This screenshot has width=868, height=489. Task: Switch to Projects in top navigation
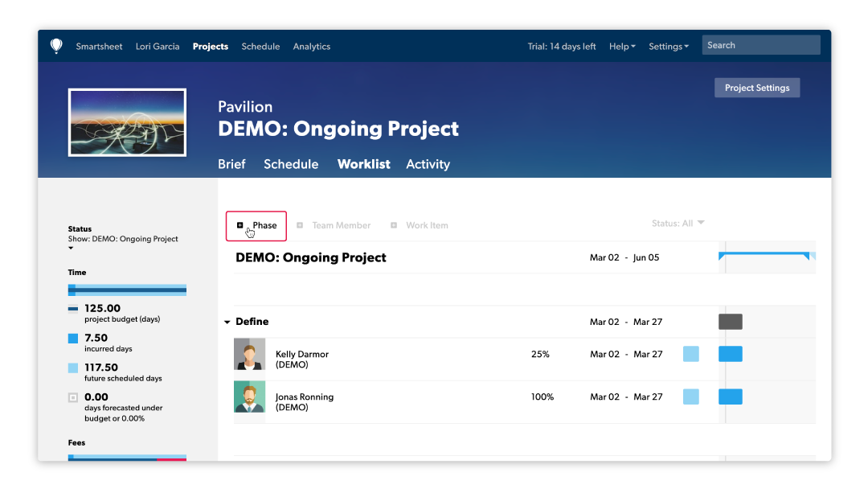[x=211, y=47]
